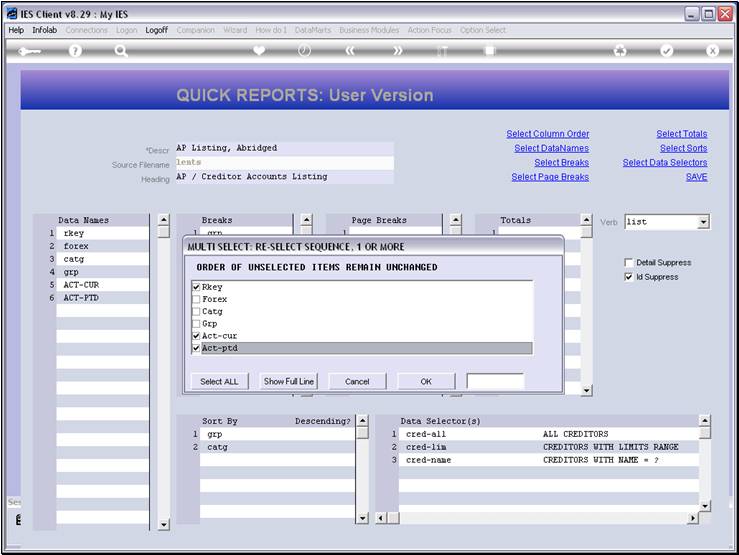This screenshot has width=739, height=555.
Task: Open Select Breaks link
Action: [561, 163]
